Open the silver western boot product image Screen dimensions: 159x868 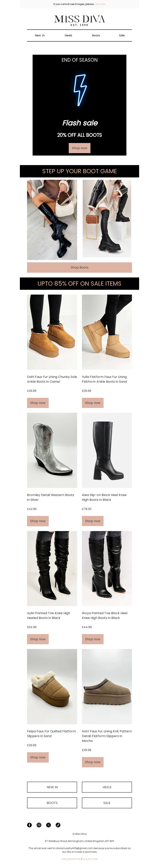[x=52, y=450]
